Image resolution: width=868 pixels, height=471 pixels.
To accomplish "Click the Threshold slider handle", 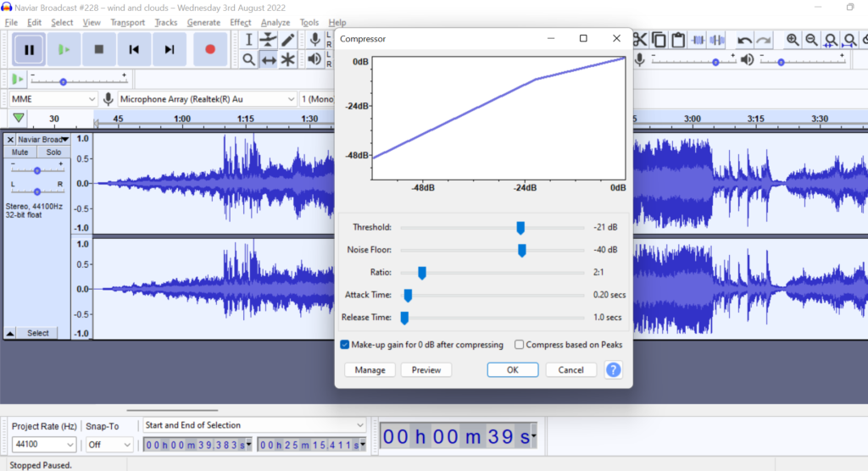I will coord(520,228).
